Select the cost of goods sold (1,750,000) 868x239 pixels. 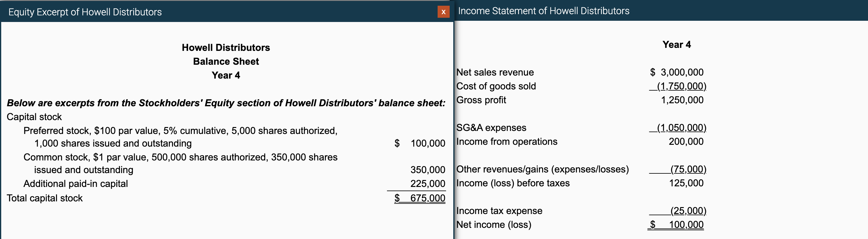click(678, 86)
